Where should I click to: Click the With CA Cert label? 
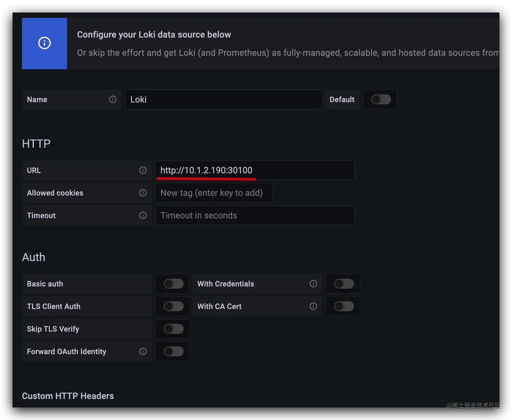[x=219, y=307]
